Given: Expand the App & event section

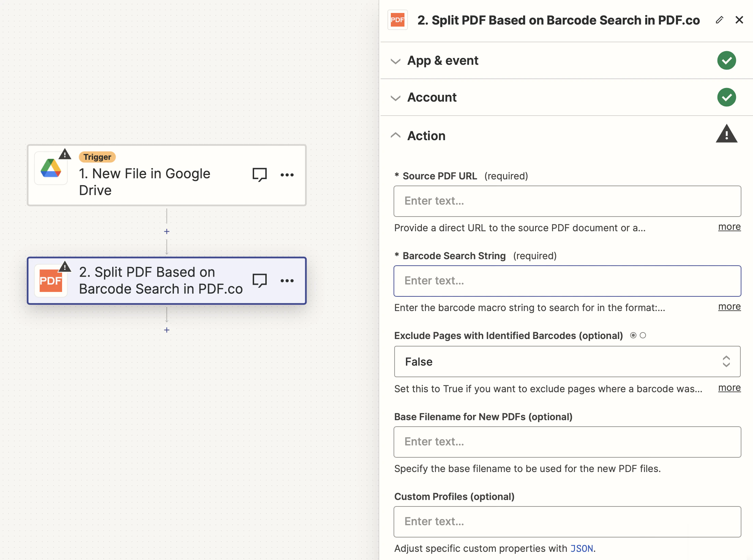Looking at the screenshot, I should coord(443,60).
